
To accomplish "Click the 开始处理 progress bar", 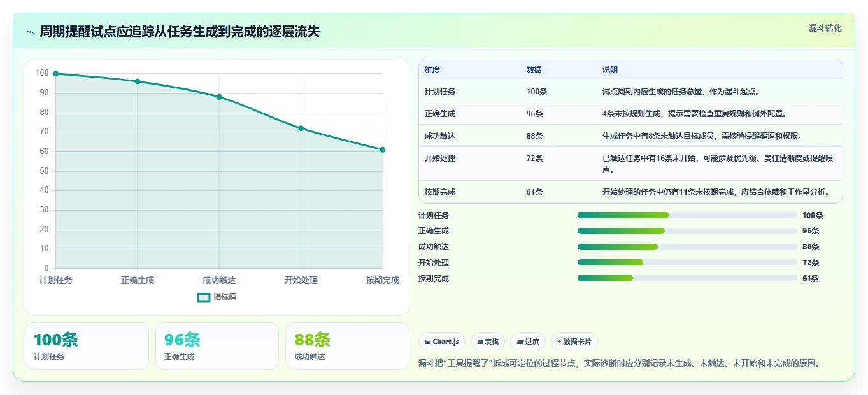I will tap(687, 262).
